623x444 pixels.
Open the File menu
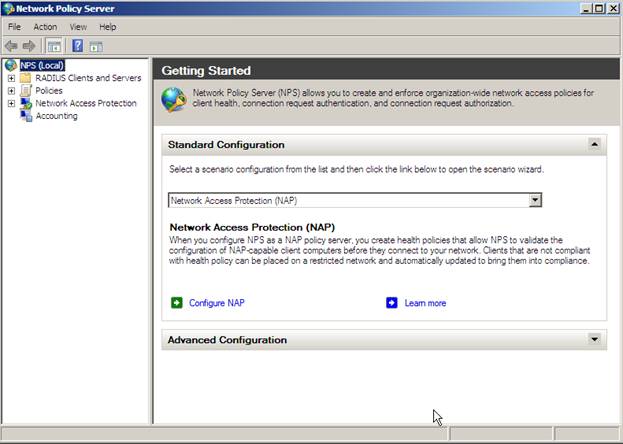tap(14, 27)
